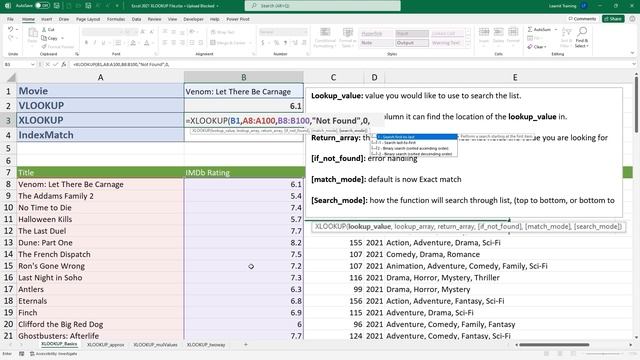
Task: Open the XLOOKUP_approx sheet tab
Action: click(105, 344)
